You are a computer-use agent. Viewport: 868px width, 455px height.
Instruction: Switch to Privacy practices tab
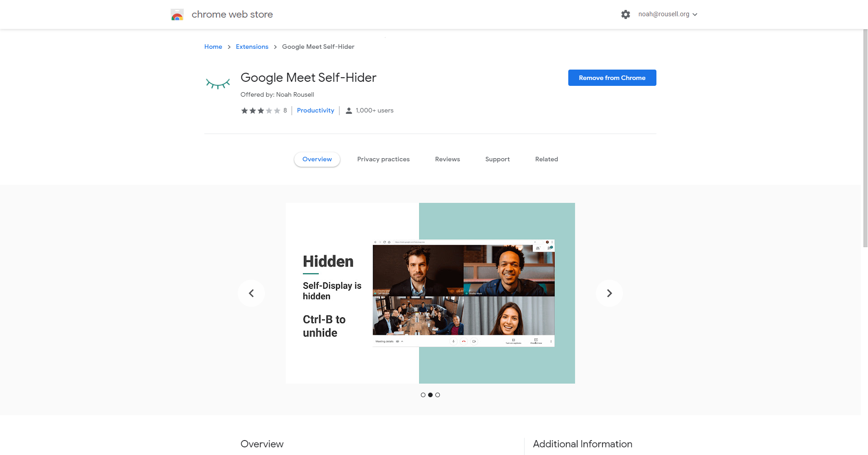click(383, 159)
